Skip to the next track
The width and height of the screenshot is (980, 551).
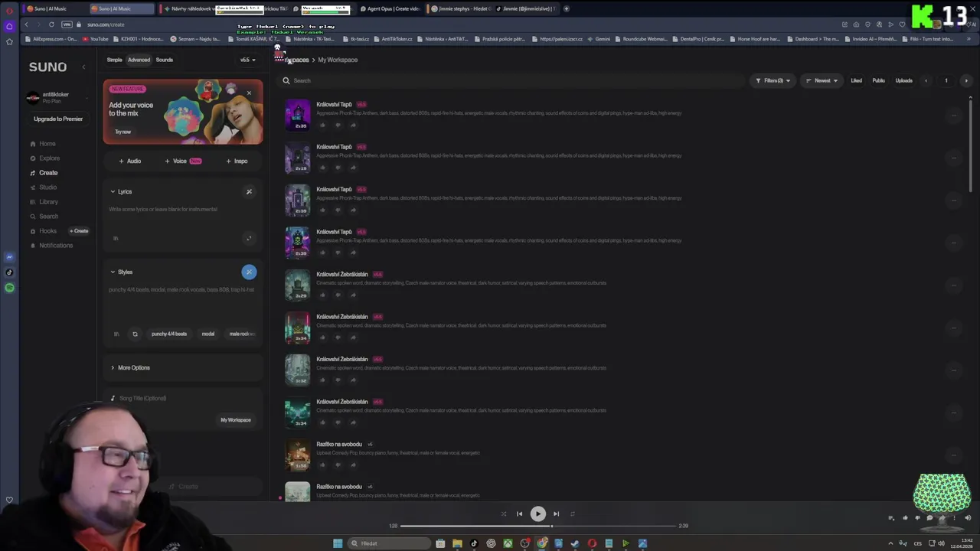(x=556, y=514)
